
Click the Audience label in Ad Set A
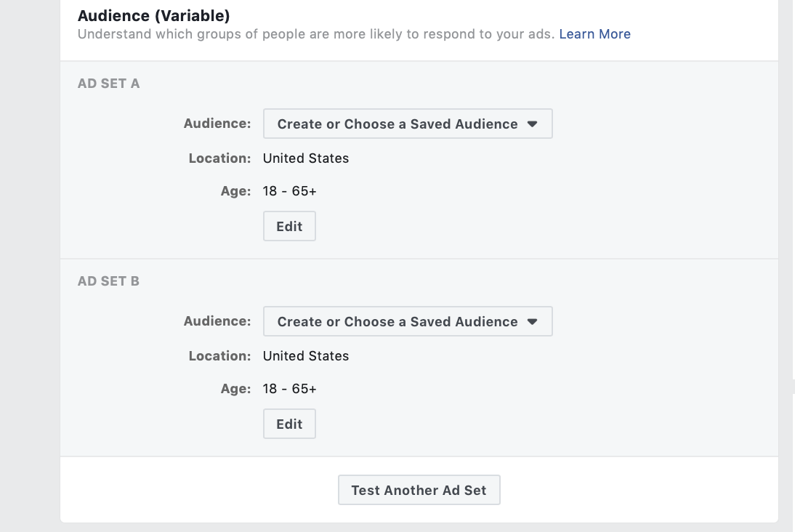217,124
